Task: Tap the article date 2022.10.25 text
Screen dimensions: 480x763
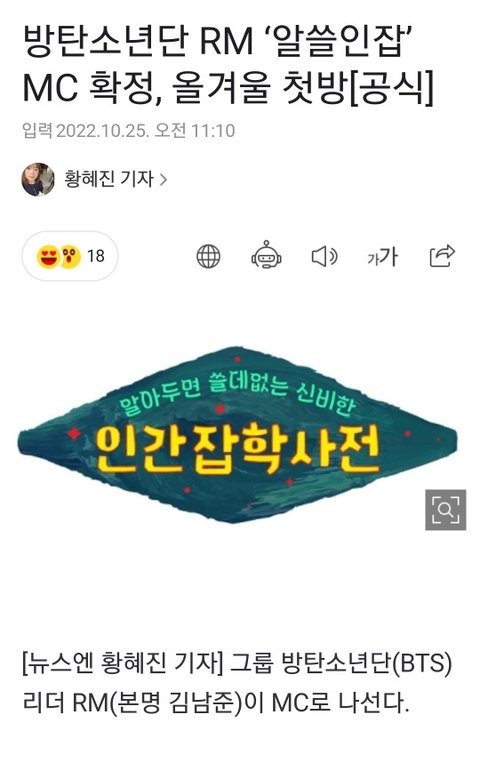Action: tap(103, 130)
